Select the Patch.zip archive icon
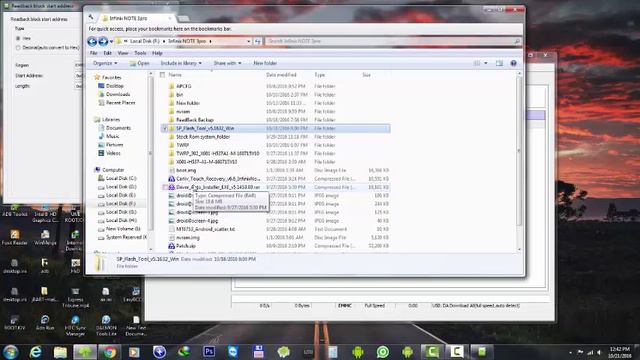 coord(171,246)
